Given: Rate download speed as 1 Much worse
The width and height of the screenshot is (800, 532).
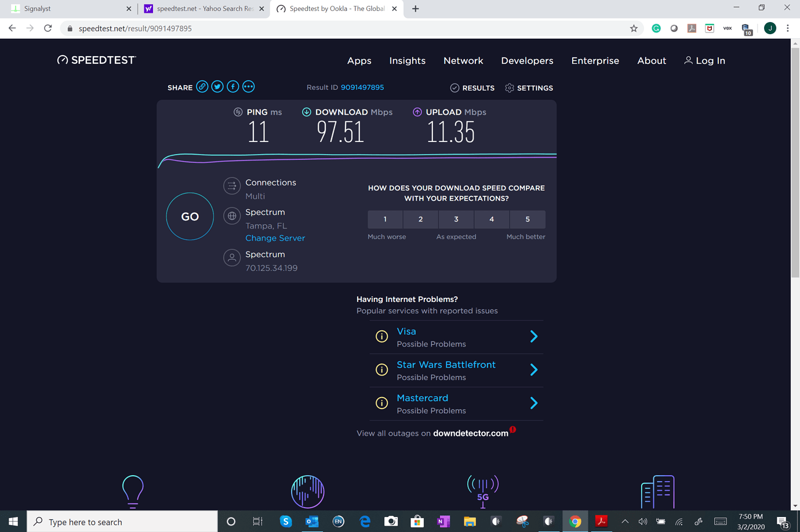Looking at the screenshot, I should point(385,219).
